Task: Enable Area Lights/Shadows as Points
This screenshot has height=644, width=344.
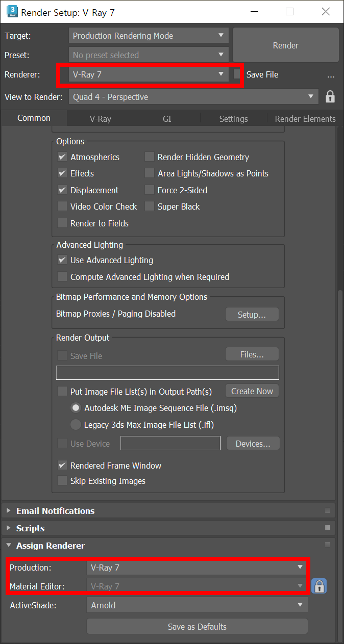Action: tap(150, 173)
